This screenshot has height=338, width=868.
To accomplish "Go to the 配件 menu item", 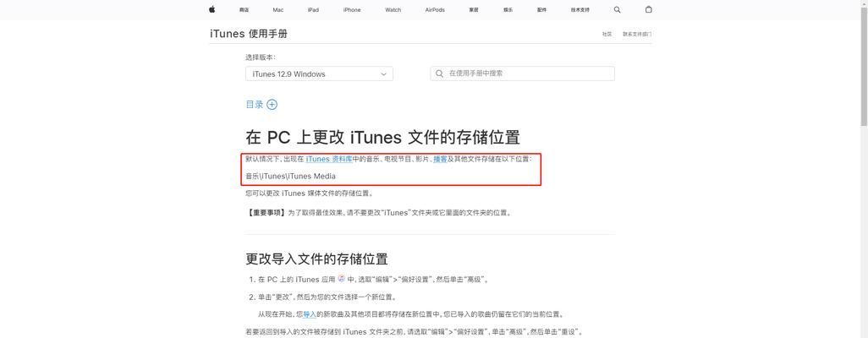I will (542, 10).
